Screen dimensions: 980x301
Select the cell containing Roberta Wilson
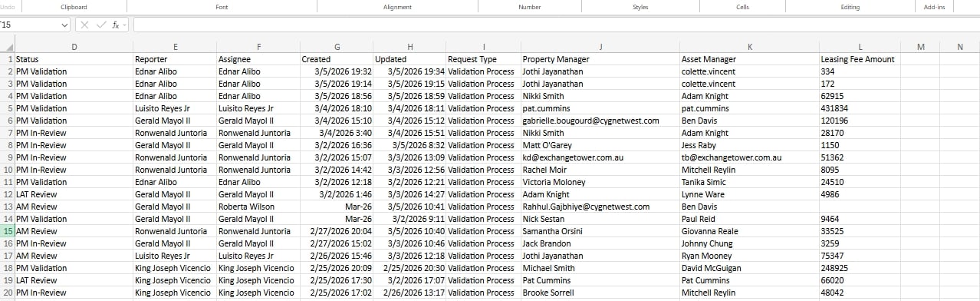pos(258,207)
